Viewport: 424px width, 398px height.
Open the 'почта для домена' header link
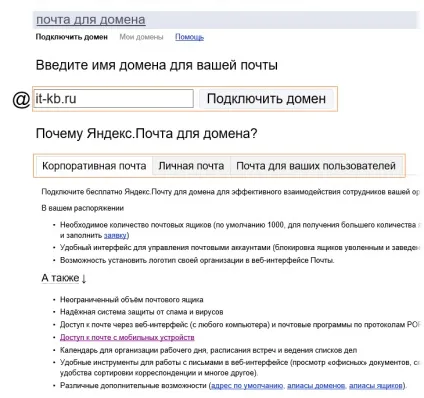coord(91,20)
